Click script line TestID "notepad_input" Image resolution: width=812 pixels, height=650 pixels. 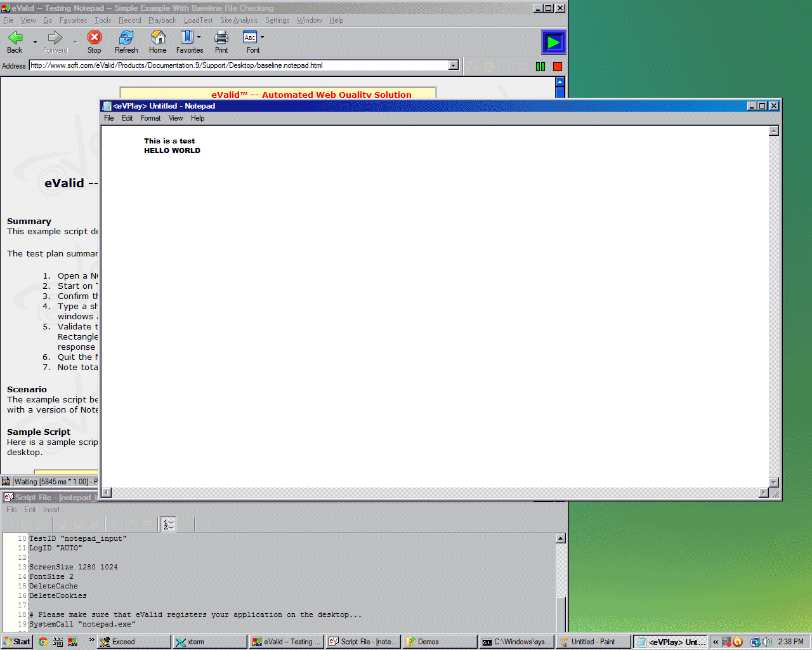(78, 538)
